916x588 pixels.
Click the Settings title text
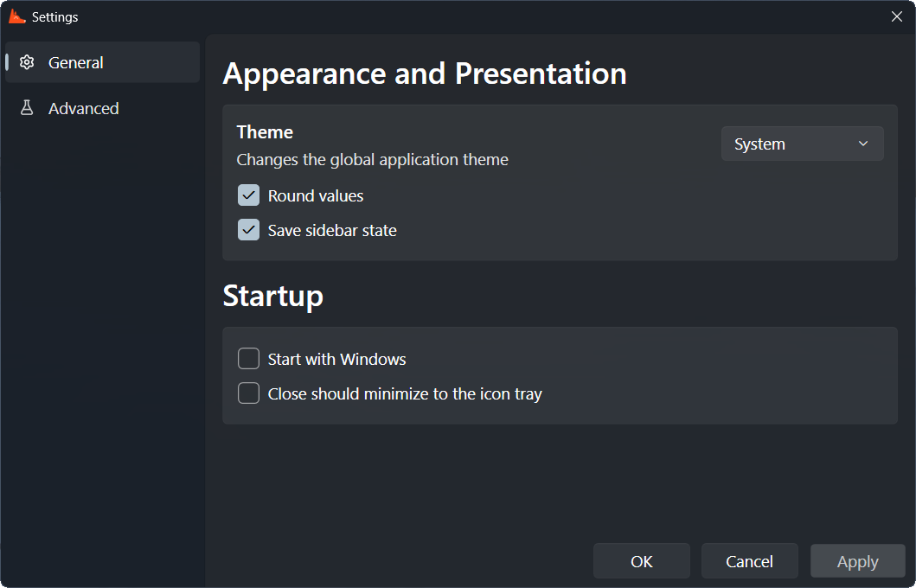[54, 17]
